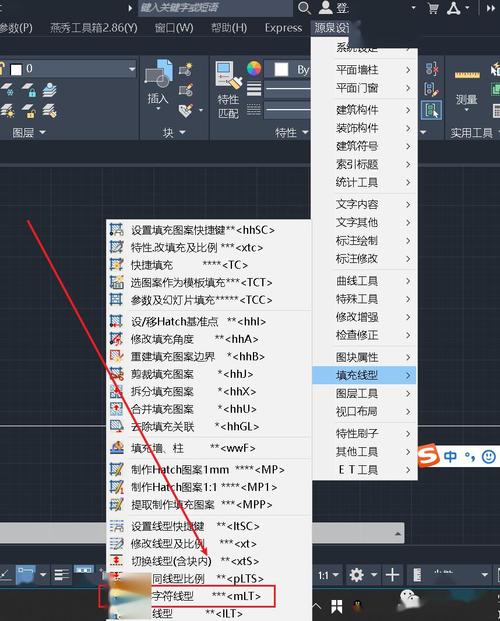The image size is (500, 621).
Task: Select 填充线型 in the menu
Action: tap(365, 375)
